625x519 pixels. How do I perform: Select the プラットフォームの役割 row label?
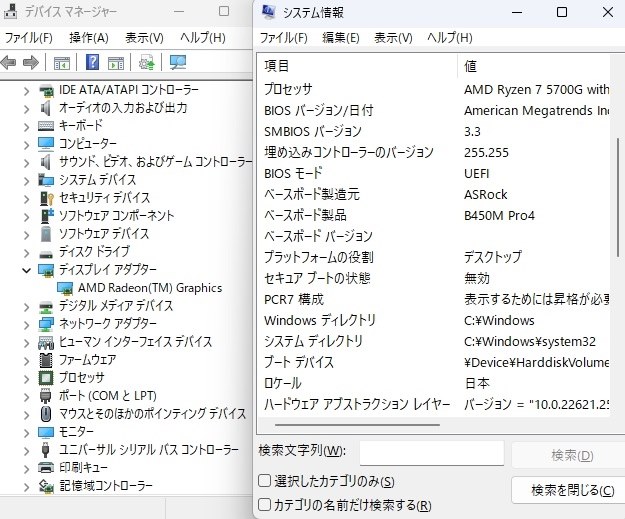[x=318, y=257]
